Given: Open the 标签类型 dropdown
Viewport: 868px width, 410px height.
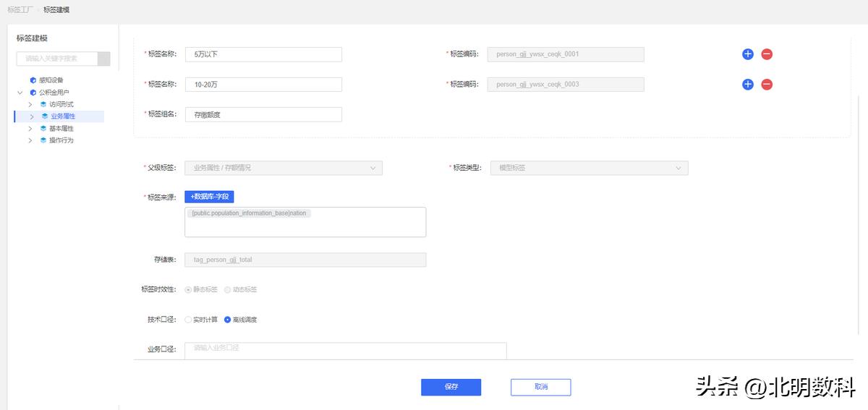Looking at the screenshot, I should [589, 168].
